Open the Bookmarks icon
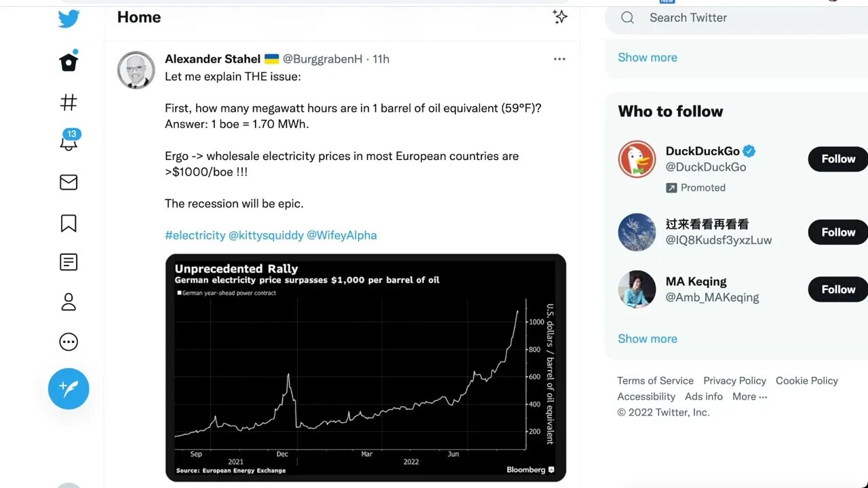The height and width of the screenshot is (488, 868). [68, 223]
